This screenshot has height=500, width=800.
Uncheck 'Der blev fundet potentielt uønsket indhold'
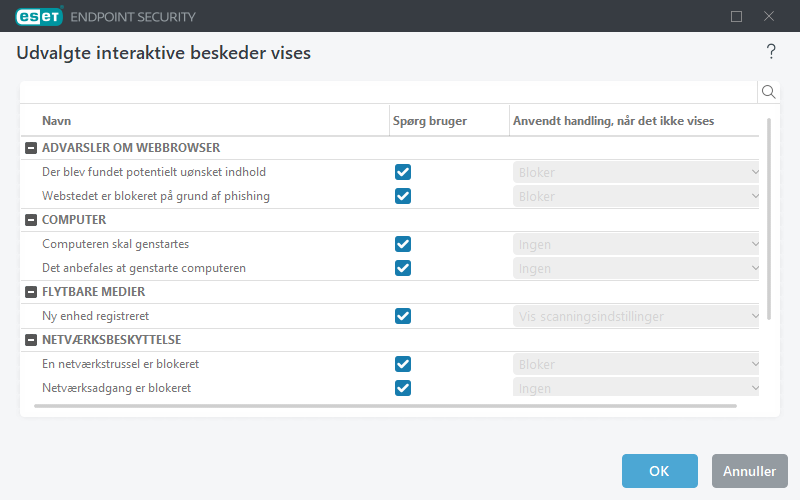(403, 172)
